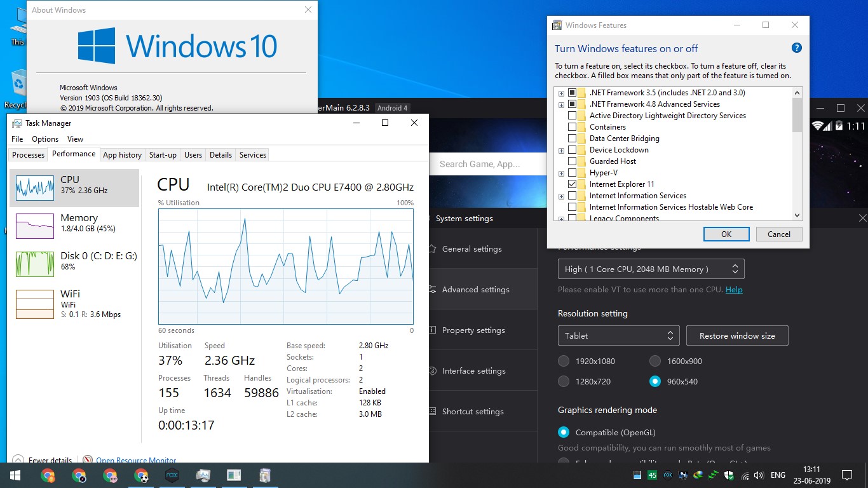Select Compatible (OpenGL) rendering mode

tap(564, 432)
